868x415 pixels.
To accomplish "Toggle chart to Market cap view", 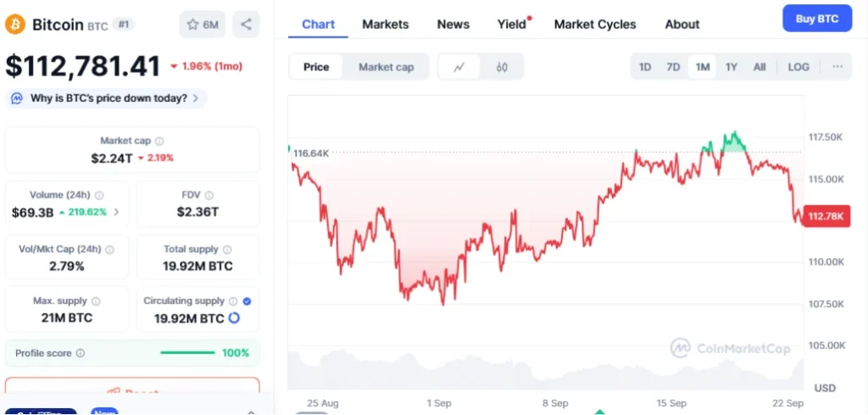I will pyautogui.click(x=386, y=67).
